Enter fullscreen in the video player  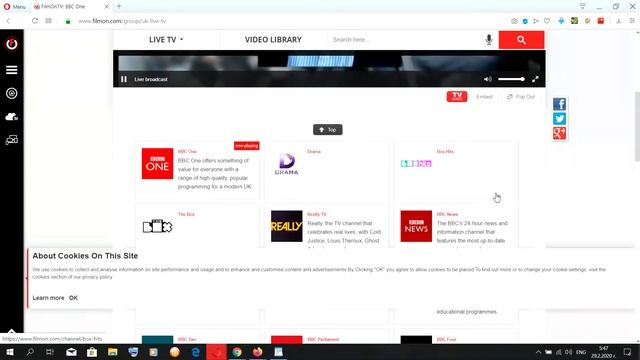535,79
